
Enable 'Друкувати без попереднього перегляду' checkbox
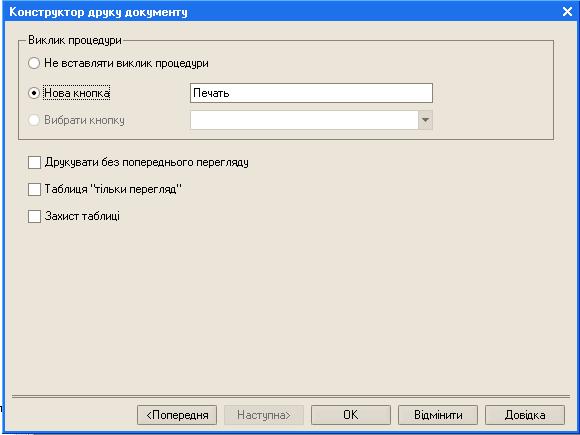[34, 162]
